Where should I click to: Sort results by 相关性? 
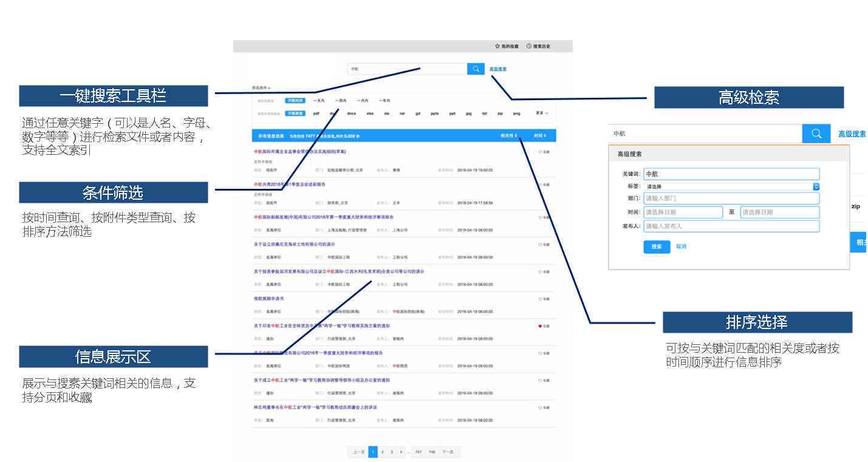click(508, 136)
